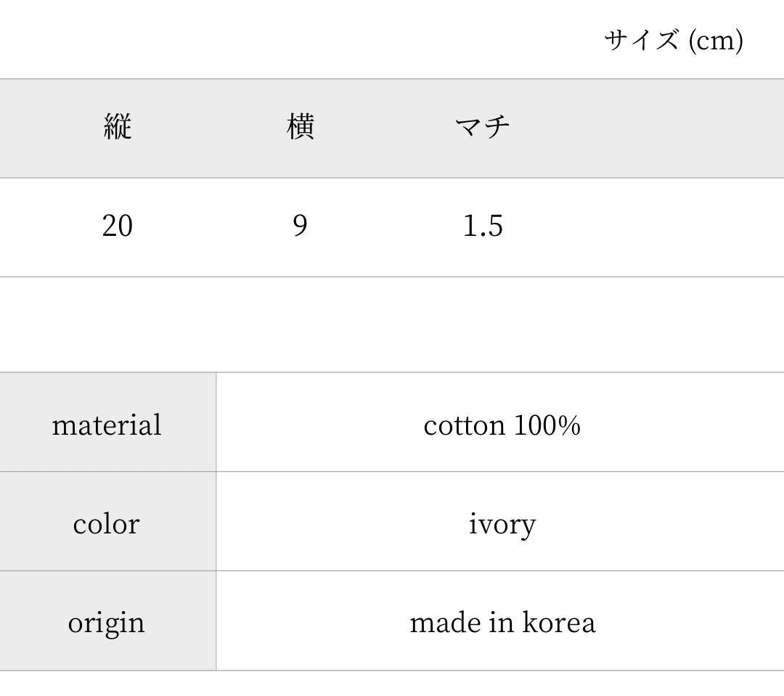Click the 100% text in material row
This screenshot has height=696, width=784.
pyautogui.click(x=547, y=425)
